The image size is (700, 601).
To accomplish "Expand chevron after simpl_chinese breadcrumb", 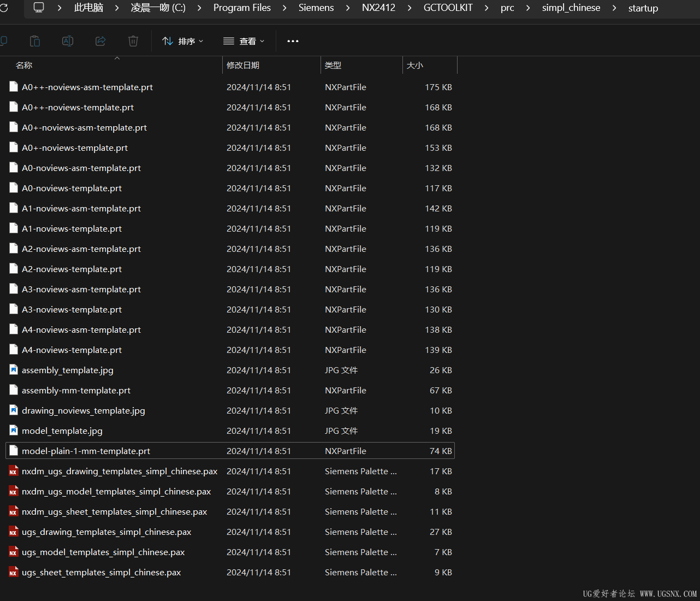I will click(x=614, y=8).
